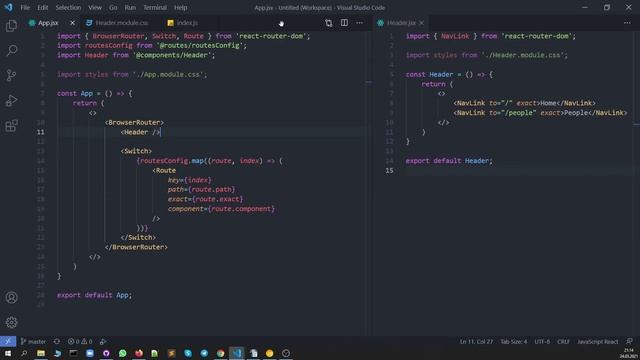Click 'export default App;' line

point(94,295)
